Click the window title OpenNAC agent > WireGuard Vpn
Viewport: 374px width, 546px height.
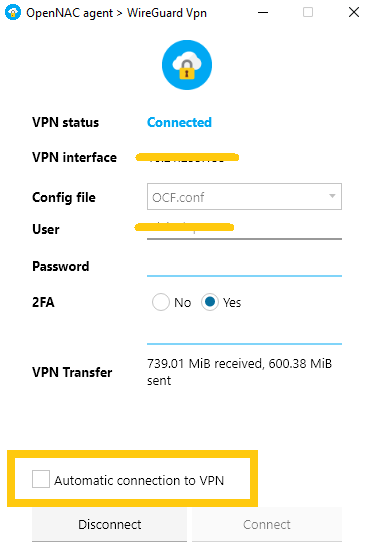[116, 13]
